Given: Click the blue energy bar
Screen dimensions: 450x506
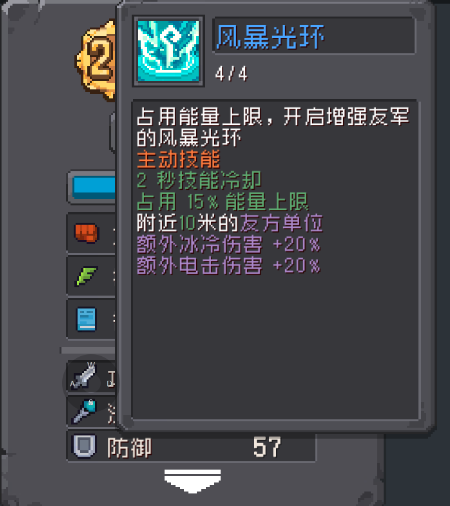Looking at the screenshot, I should (94, 186).
